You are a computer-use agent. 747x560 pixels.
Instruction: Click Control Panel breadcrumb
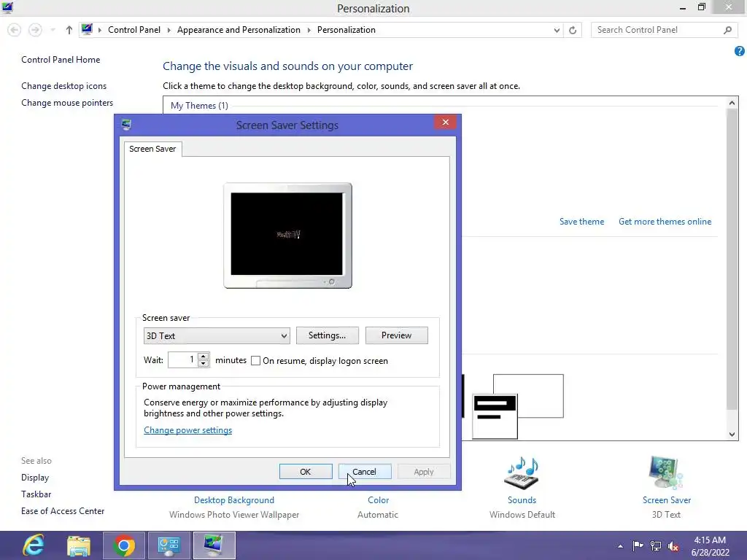pyautogui.click(x=134, y=29)
